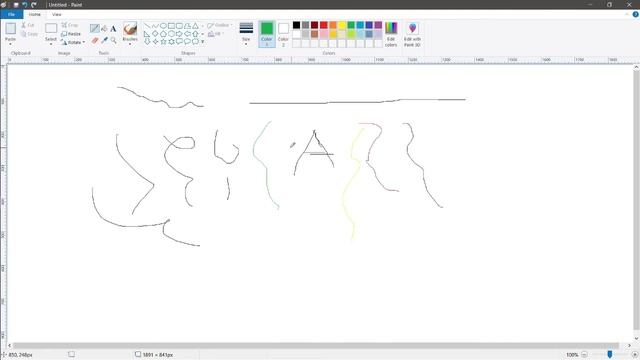The height and width of the screenshot is (360, 640).
Task: Choose the Right arrow shape
Action: [x=179, y=33]
